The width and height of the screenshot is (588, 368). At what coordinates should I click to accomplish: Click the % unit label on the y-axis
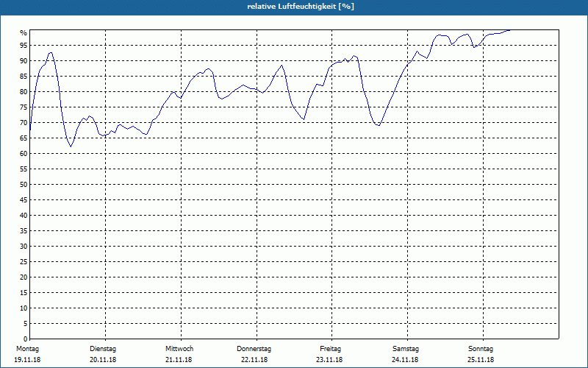(x=24, y=33)
